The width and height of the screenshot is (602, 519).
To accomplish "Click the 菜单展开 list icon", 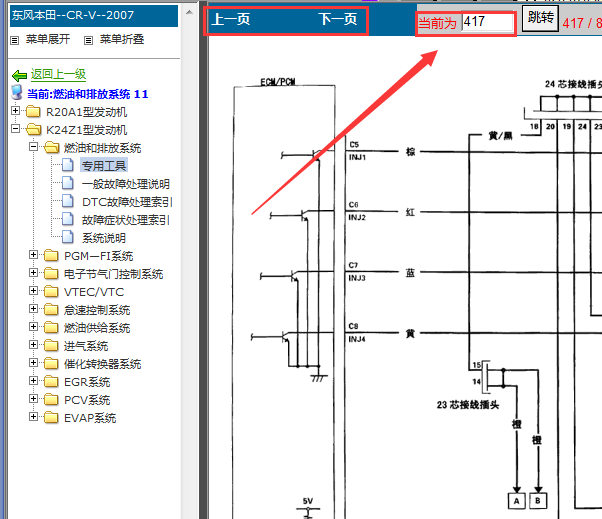I will [x=15, y=40].
